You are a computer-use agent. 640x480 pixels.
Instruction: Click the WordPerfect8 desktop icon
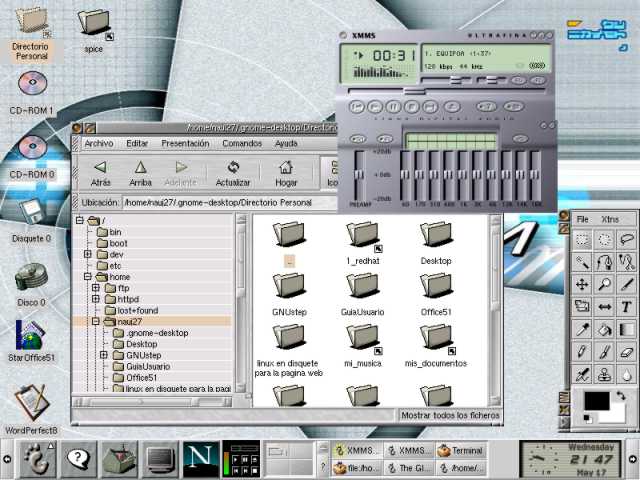pyautogui.click(x=31, y=409)
